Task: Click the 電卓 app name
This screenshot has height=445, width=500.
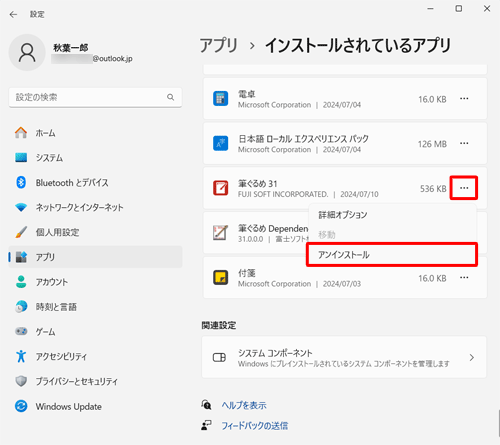Action: [x=247, y=94]
